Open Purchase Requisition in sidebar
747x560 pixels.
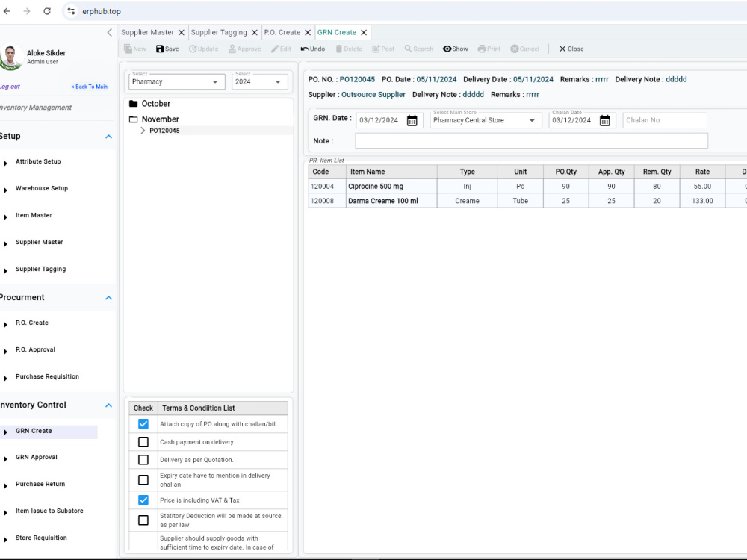[47, 376]
